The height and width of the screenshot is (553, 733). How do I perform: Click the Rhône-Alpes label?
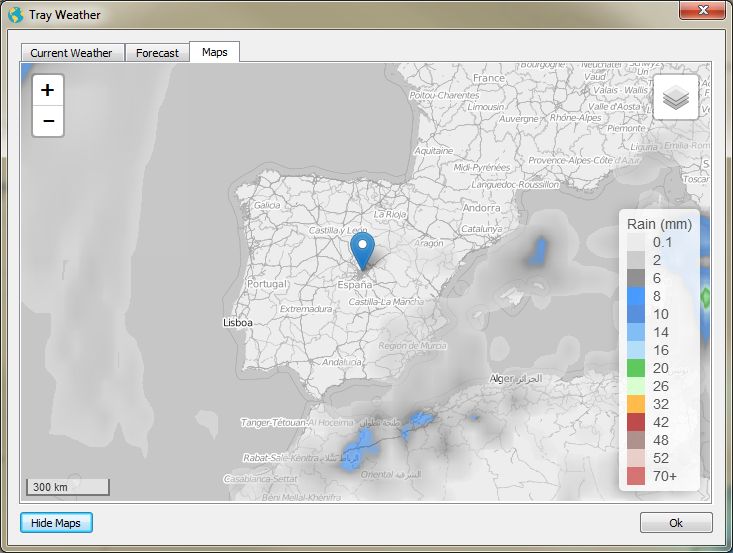575,118
